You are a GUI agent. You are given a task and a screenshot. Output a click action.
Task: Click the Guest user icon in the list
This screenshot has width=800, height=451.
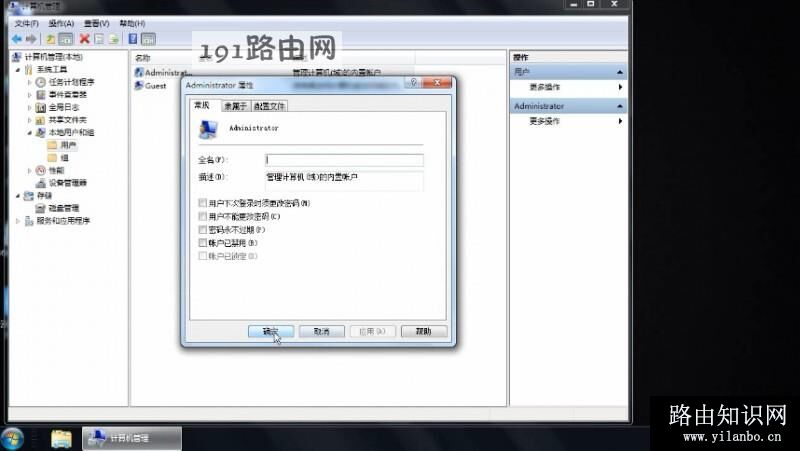tap(139, 86)
